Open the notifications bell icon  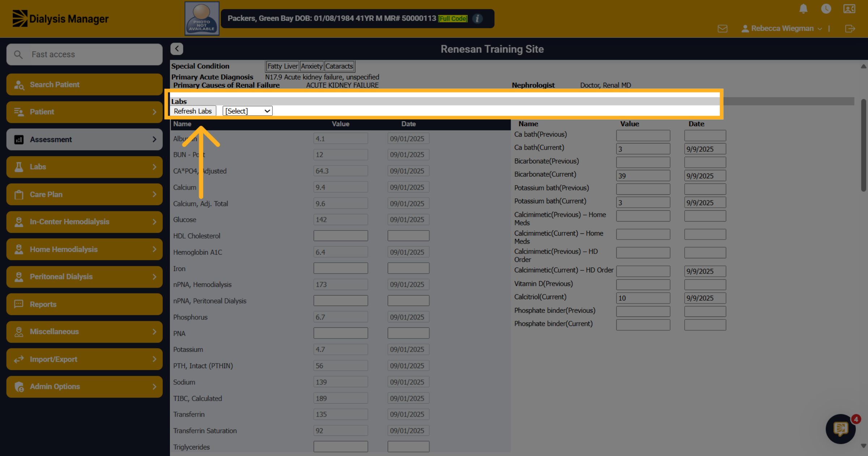click(803, 9)
